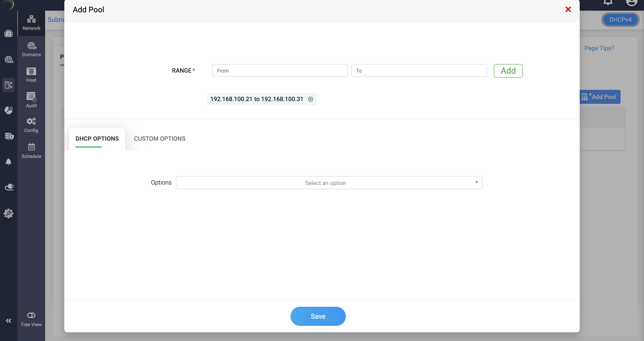
Task: Click the From range input field
Action: pos(279,71)
